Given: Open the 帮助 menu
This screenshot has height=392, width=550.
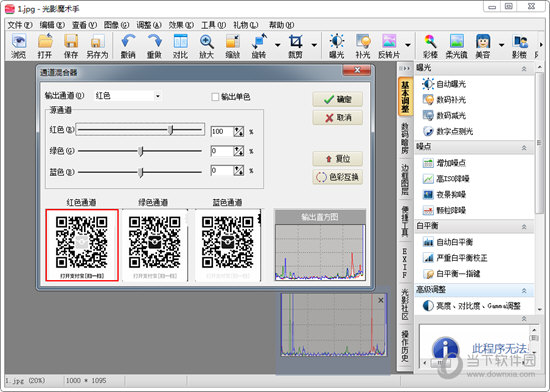Looking at the screenshot, I should [281, 25].
